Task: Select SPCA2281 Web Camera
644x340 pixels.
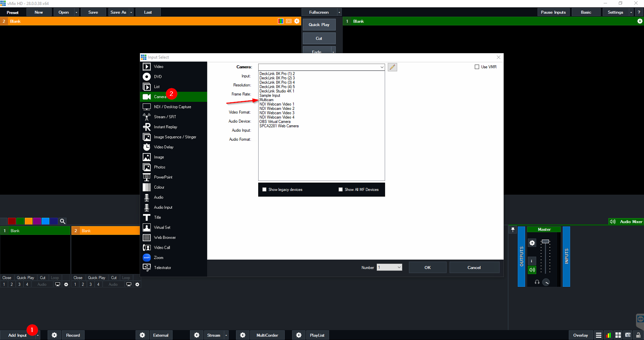Action: [x=279, y=126]
